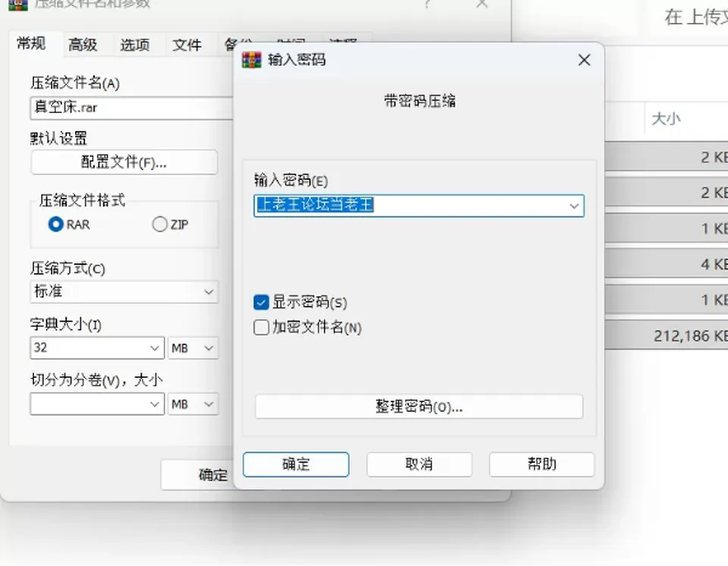The image size is (728, 566).
Task: Click the 整理密码(O)... button
Action: tap(419, 407)
